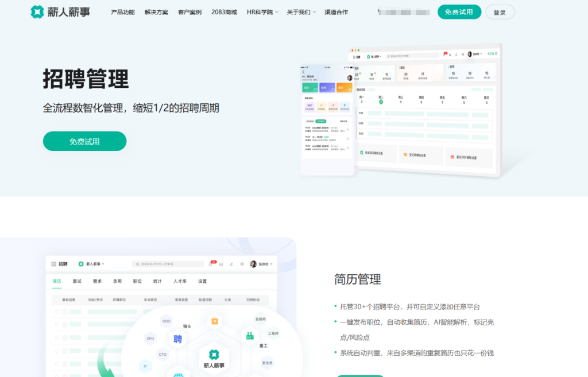Open the notification bell icon in the dashboard

(210, 263)
